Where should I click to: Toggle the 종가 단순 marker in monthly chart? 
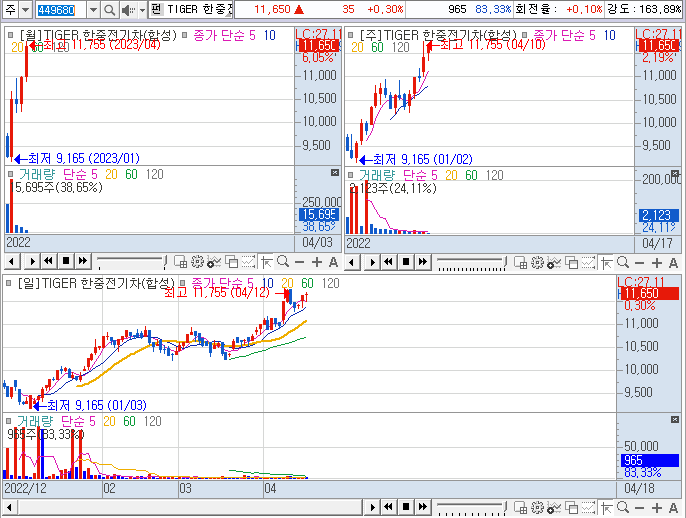pyautogui.click(x=185, y=35)
